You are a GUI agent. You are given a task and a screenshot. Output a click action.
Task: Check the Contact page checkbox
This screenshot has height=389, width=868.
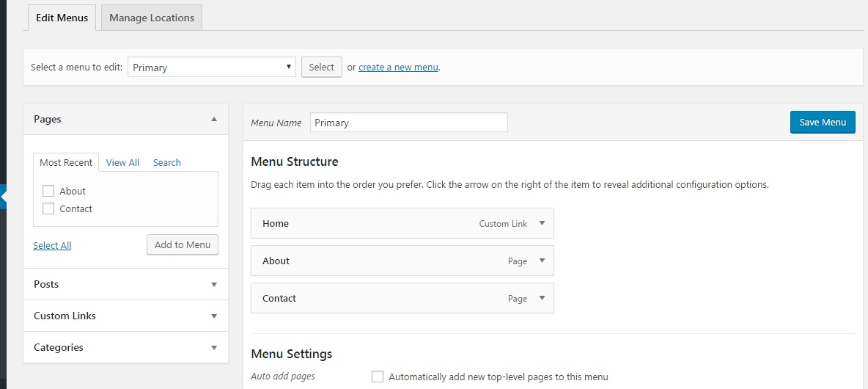(48, 208)
